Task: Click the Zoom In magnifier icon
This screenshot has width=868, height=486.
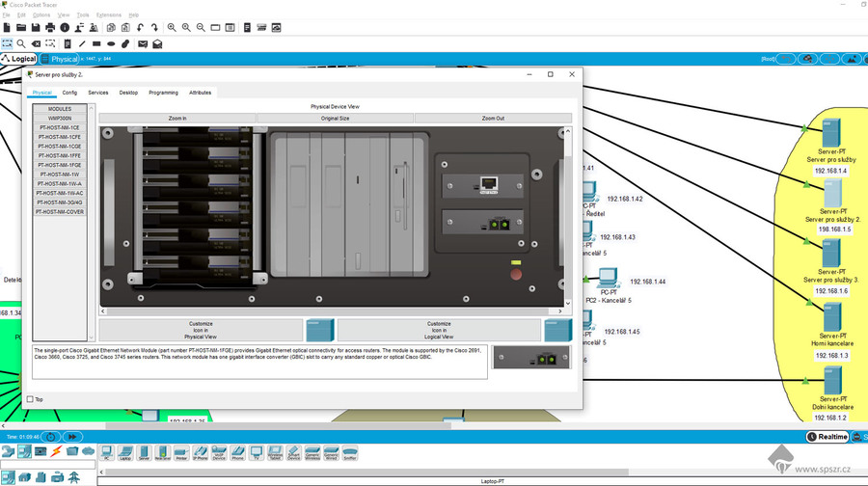Action: pos(173,27)
